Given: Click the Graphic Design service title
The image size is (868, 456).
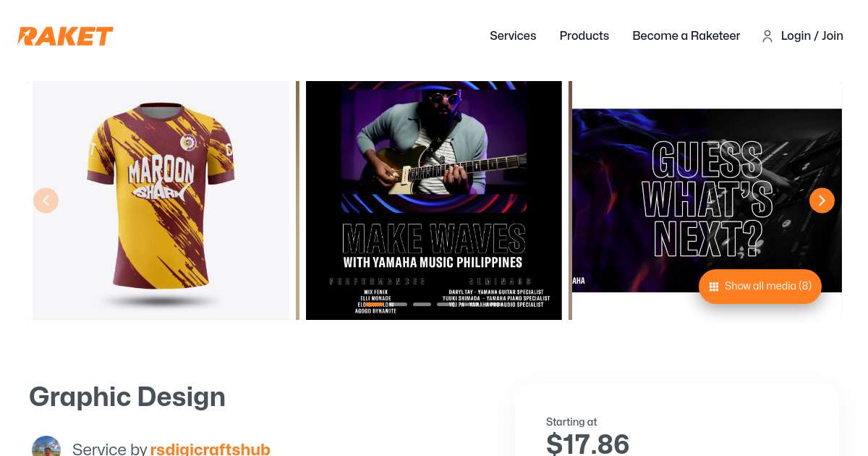Looking at the screenshot, I should (x=127, y=397).
